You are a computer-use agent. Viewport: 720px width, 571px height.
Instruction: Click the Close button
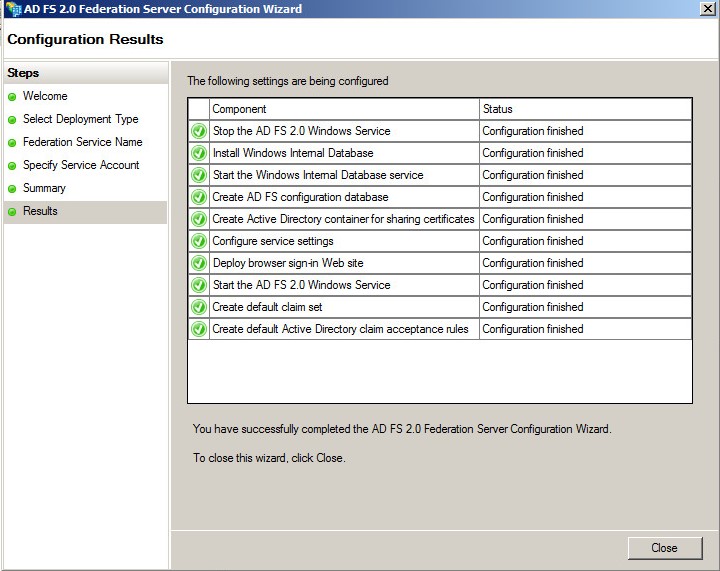[665, 548]
